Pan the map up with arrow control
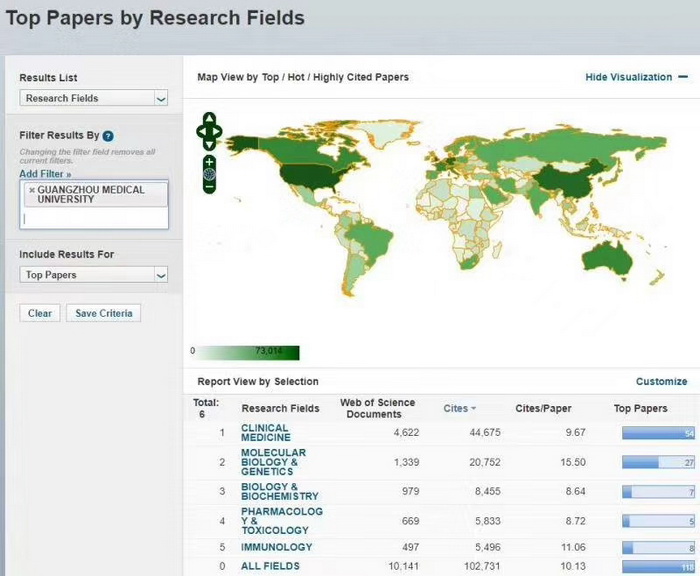 point(209,118)
